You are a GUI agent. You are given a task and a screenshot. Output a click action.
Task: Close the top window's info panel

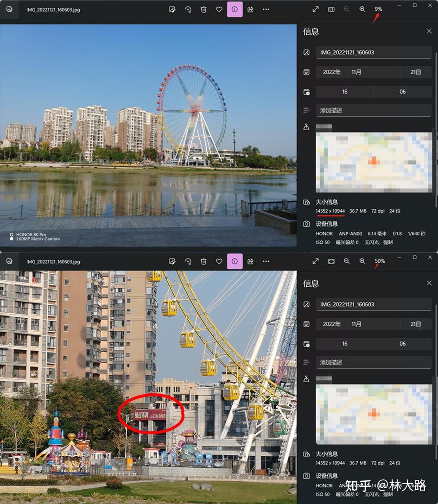[x=429, y=31]
